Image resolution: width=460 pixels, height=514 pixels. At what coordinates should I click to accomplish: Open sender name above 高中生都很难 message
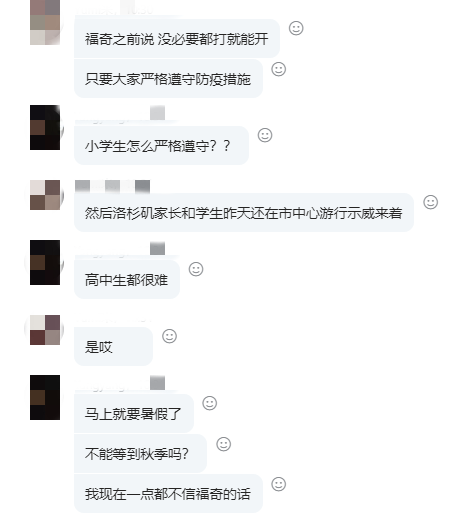120,249
